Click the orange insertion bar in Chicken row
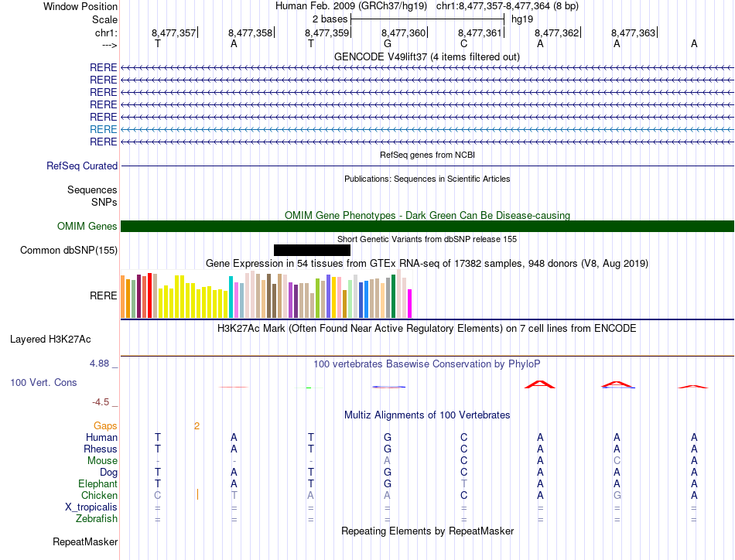 point(197,494)
